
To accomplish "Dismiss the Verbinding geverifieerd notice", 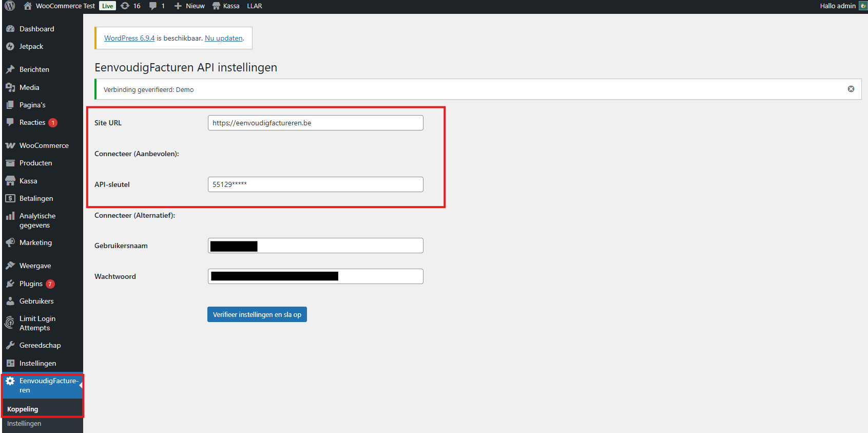I will 851,89.
